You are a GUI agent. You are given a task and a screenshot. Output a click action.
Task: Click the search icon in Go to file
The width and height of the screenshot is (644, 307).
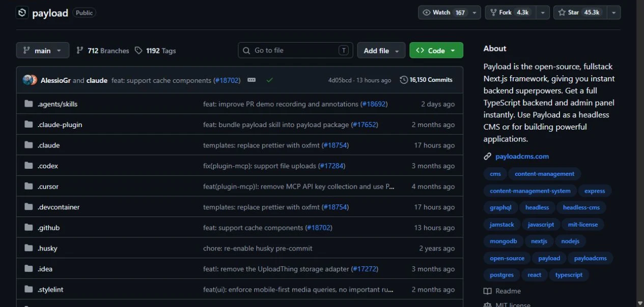pos(246,50)
